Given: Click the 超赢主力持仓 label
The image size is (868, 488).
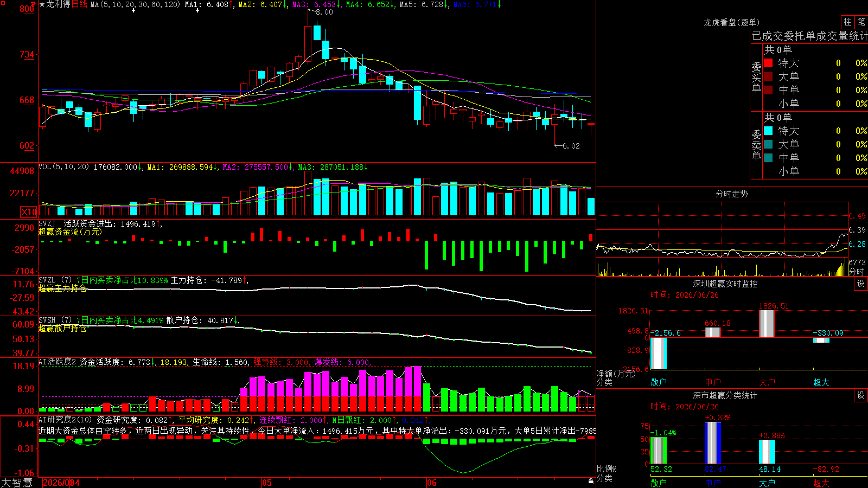Looking at the screenshot, I should [62, 288].
